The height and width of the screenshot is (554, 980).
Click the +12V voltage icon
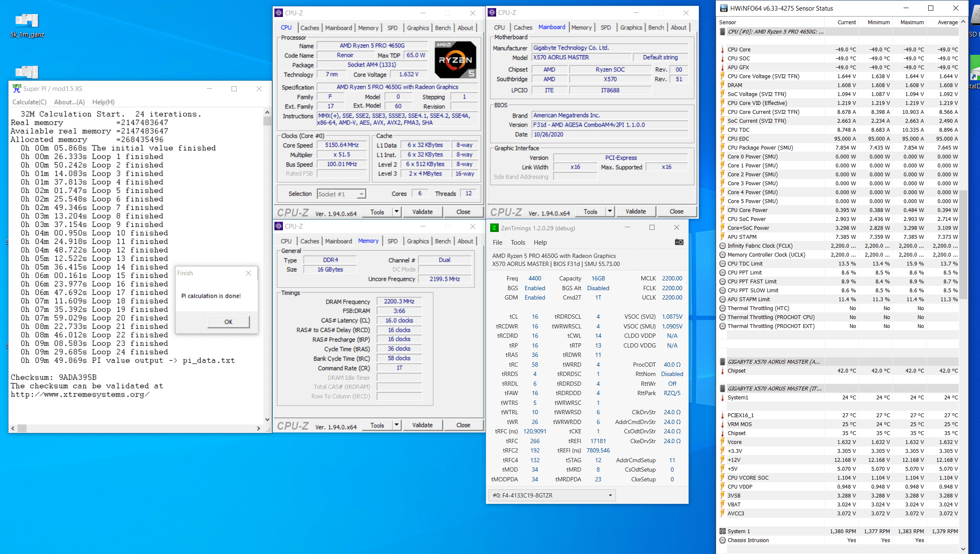pyautogui.click(x=723, y=460)
